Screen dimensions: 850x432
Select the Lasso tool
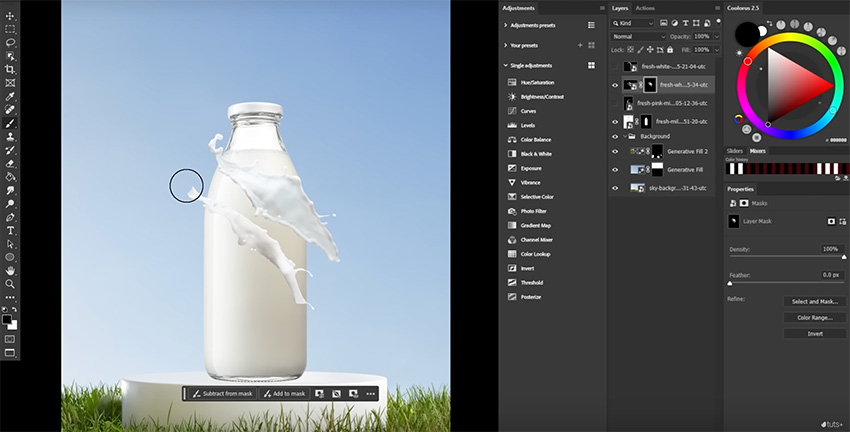pyautogui.click(x=10, y=42)
